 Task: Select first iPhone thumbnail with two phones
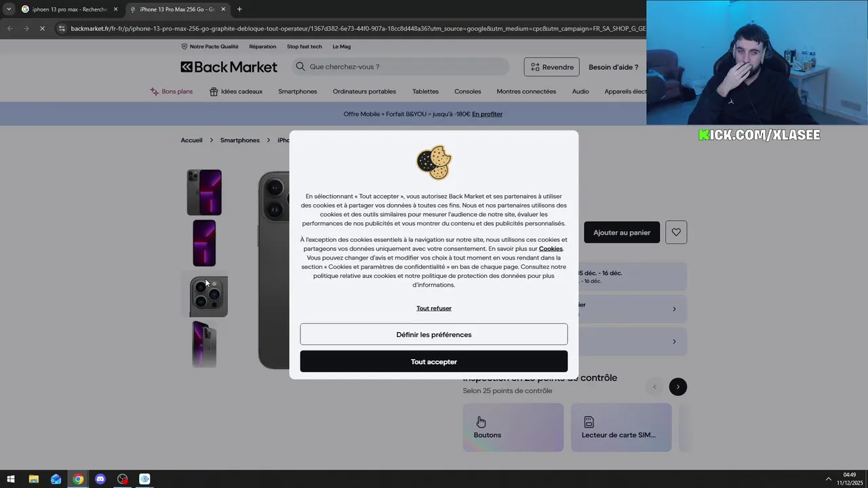click(204, 192)
